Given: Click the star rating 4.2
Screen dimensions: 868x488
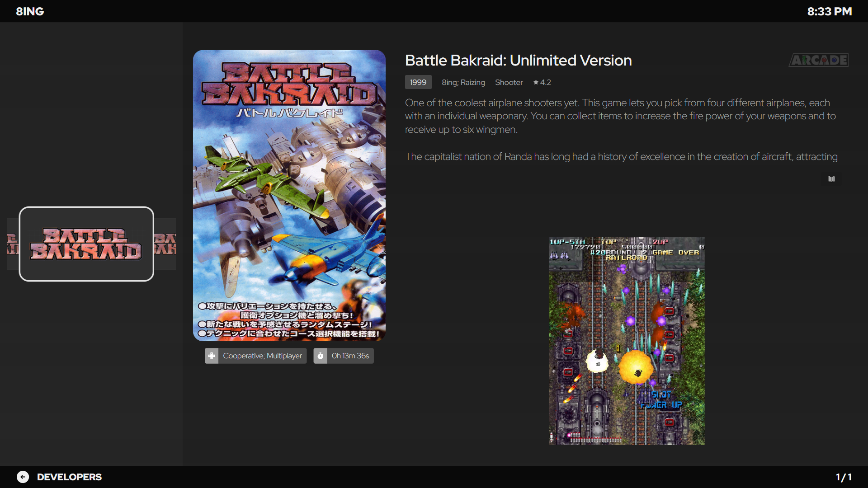Looking at the screenshot, I should (542, 82).
